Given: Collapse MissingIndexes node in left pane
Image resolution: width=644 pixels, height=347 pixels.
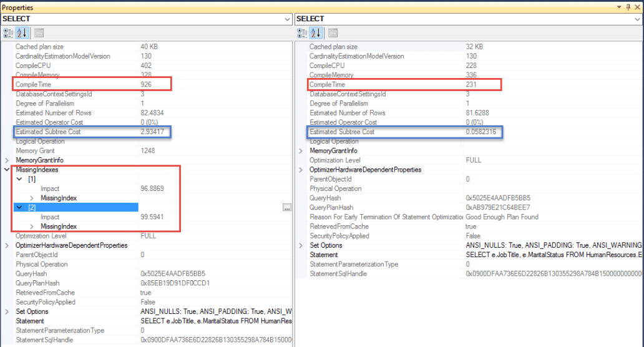Looking at the screenshot, I should pos(7,170).
